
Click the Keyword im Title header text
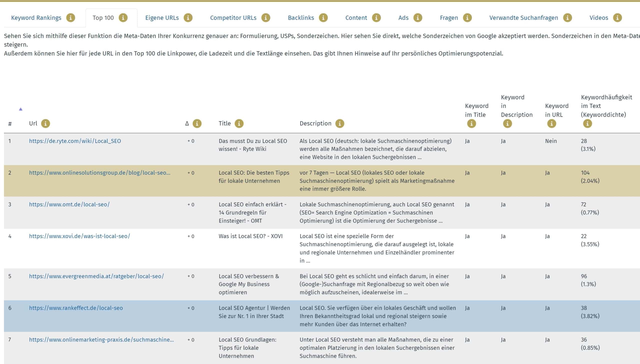click(477, 110)
